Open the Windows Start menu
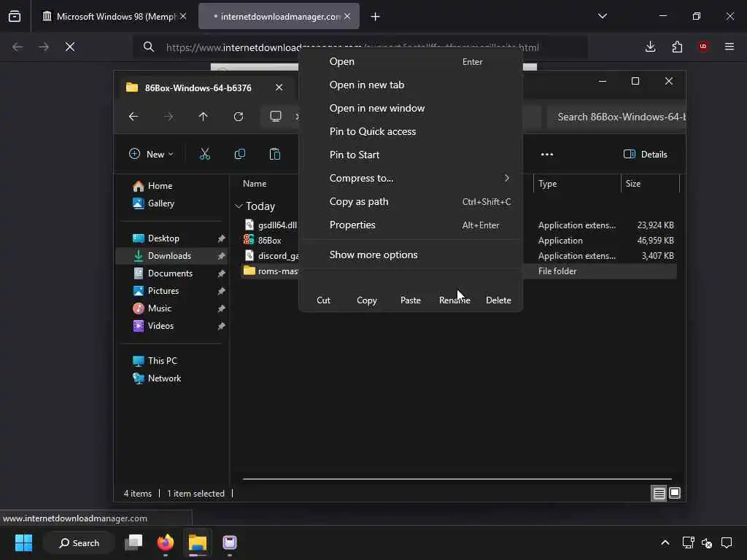The image size is (747, 560). [23, 542]
